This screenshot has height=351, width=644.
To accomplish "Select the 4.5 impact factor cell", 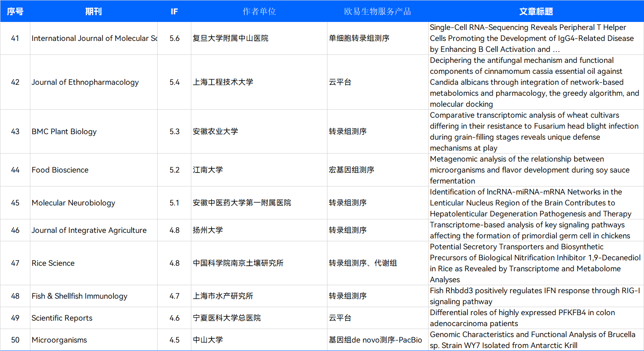I will click(174, 340).
